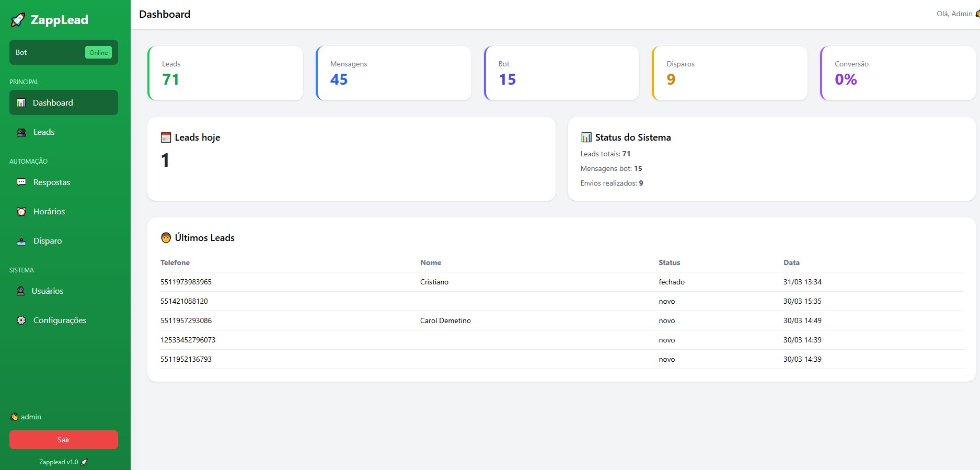The height and width of the screenshot is (470, 980).
Task: Open the Respostas automation page
Action: point(51,182)
